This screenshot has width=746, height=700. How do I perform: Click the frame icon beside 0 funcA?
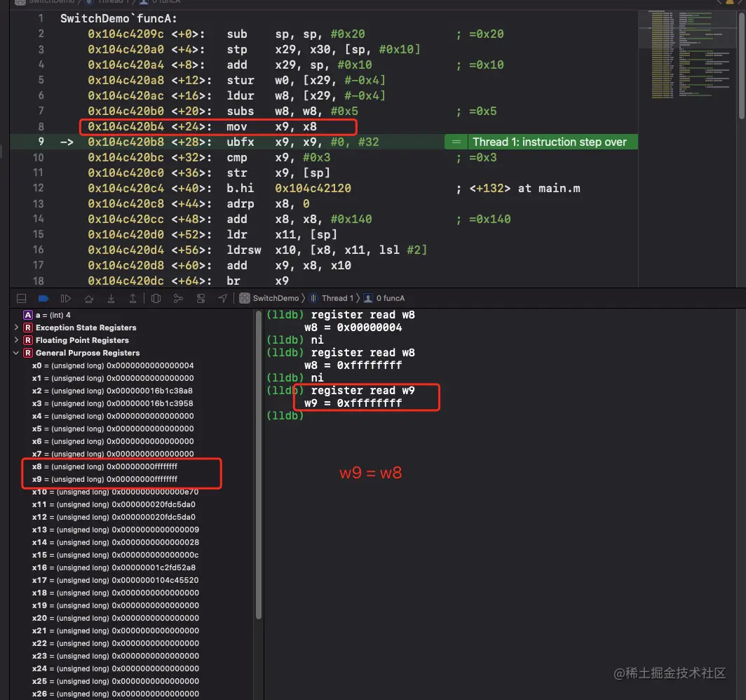pos(368,298)
